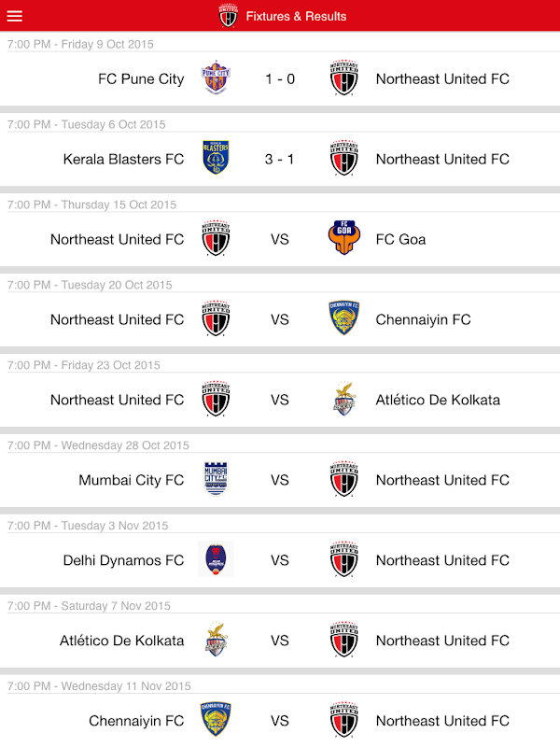Click the yellow Chennaiyin FC crest right of VS

(343, 319)
